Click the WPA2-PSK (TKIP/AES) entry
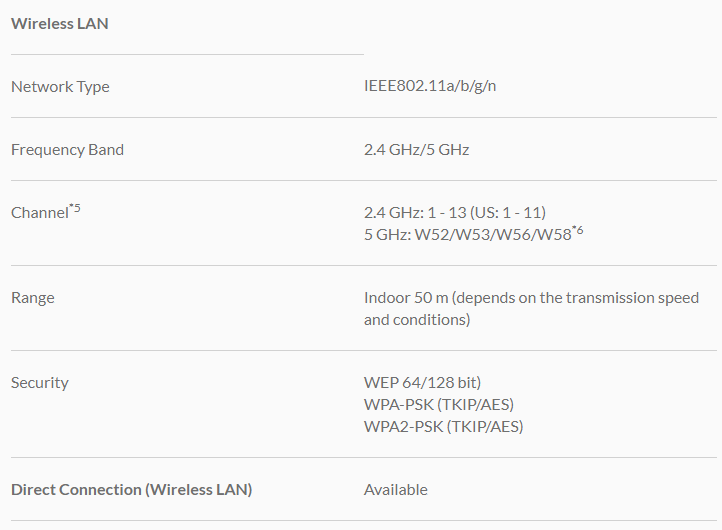The image size is (722, 530). (x=443, y=427)
